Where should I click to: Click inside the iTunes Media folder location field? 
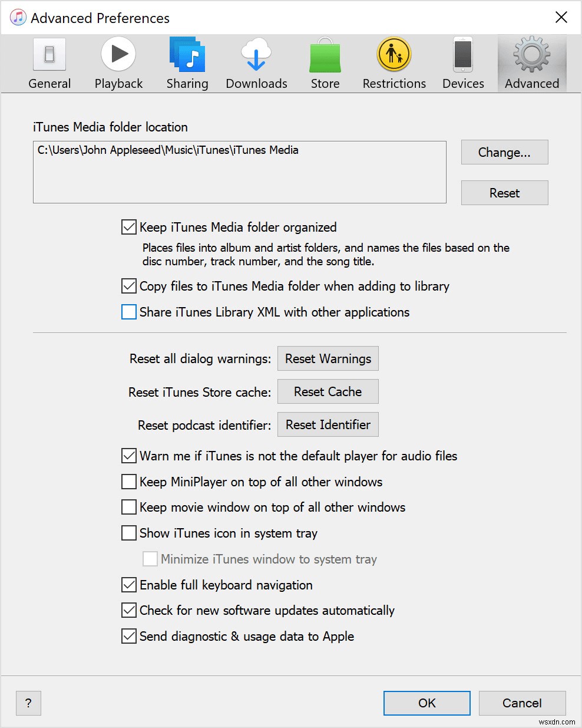tap(239, 171)
